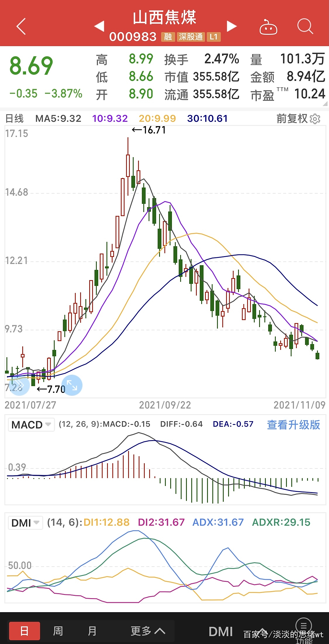
Task: Open the robot assistant icon
Action: (x=268, y=27)
